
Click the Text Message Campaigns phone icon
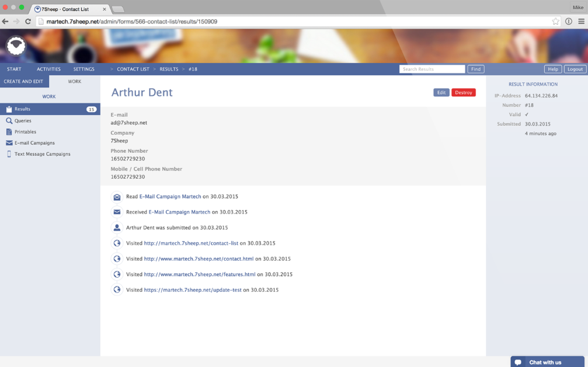(x=9, y=154)
